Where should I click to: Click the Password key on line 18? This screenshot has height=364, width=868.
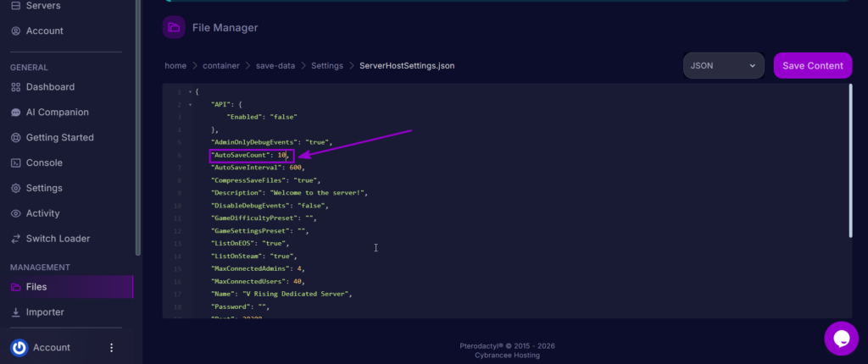[x=231, y=307]
